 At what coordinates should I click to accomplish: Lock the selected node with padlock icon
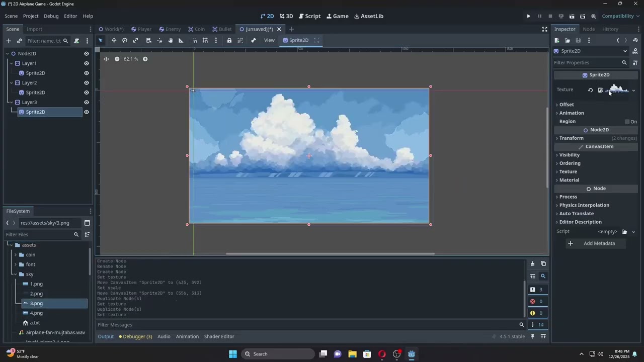coord(229,40)
